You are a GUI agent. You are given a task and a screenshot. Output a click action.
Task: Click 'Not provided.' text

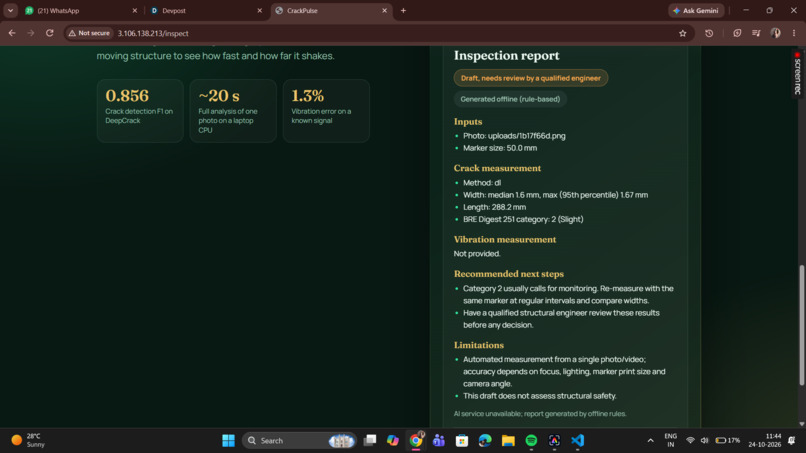[x=477, y=253]
